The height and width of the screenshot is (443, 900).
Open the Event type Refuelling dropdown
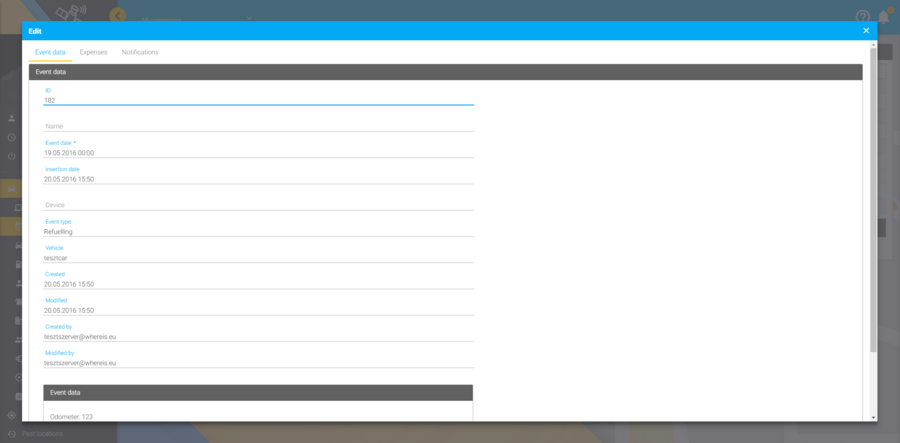point(258,231)
